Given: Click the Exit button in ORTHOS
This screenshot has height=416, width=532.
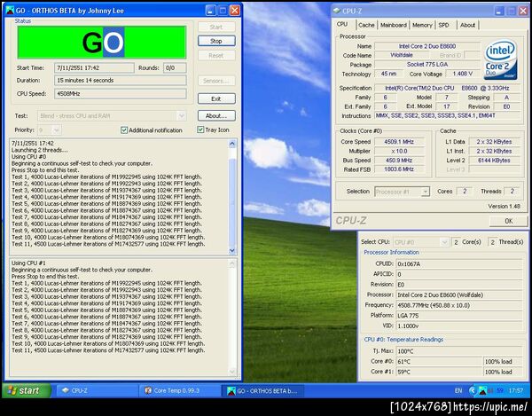Looking at the screenshot, I should tap(216, 98).
